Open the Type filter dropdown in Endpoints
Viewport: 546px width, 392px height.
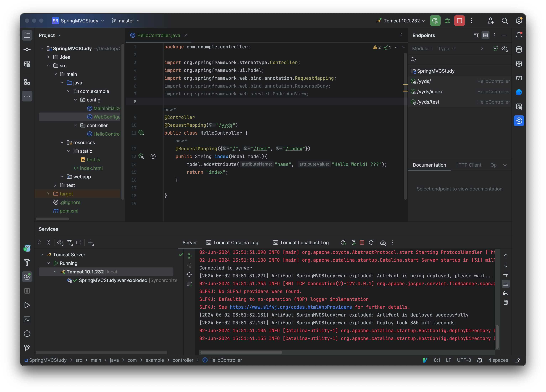click(446, 48)
